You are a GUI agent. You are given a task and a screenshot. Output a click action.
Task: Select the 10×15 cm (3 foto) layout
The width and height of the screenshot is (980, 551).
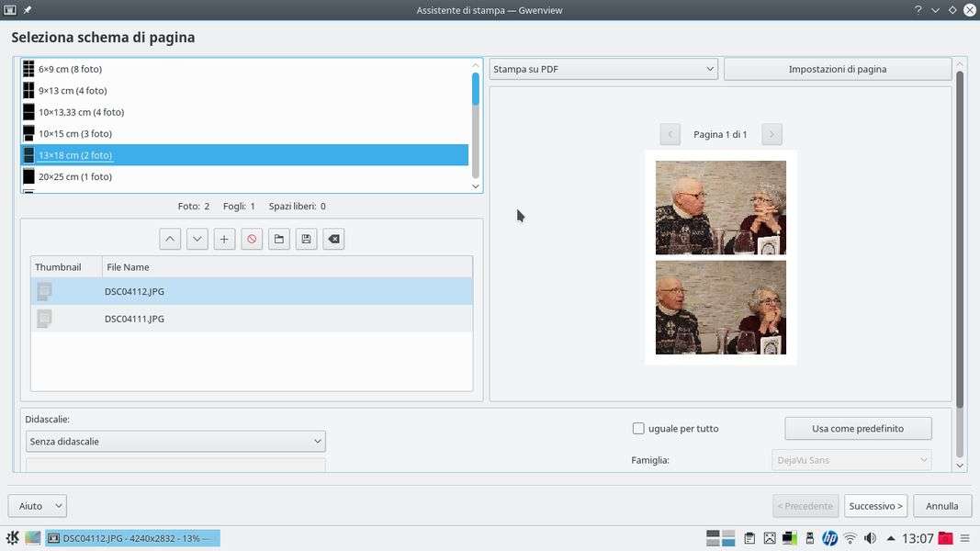coord(75,134)
